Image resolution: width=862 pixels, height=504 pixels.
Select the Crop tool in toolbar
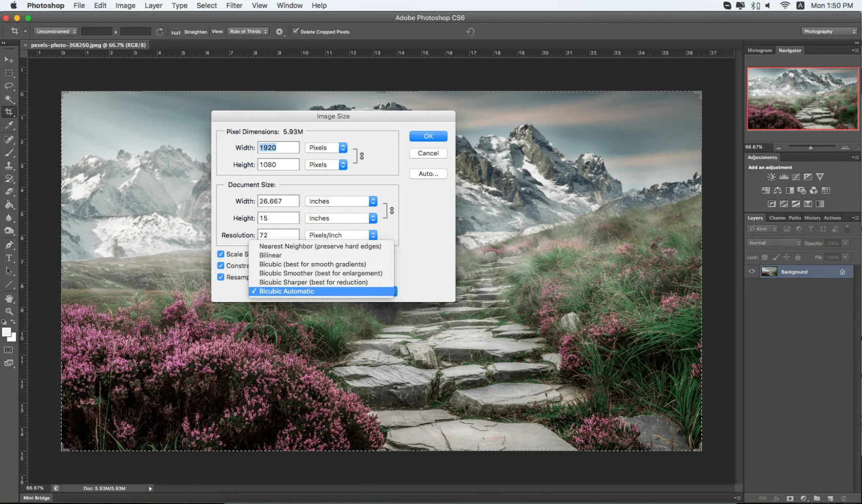point(9,112)
